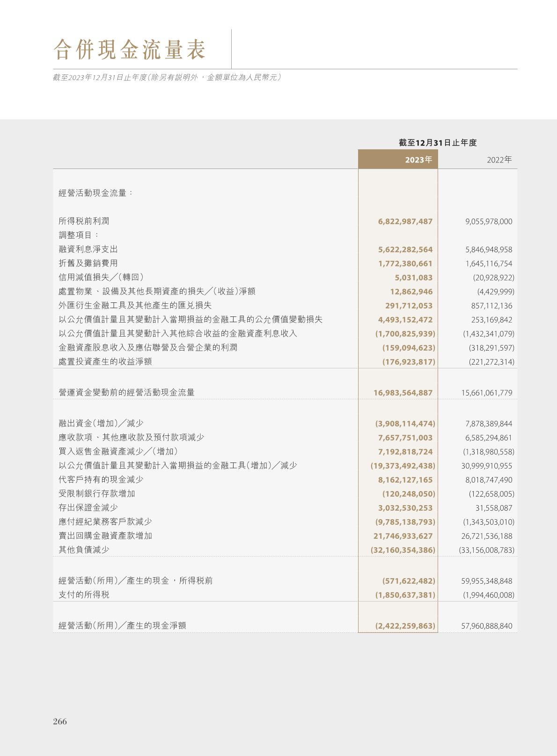Select the 2022年 column header
557x756 pixels.
pyautogui.click(x=499, y=160)
